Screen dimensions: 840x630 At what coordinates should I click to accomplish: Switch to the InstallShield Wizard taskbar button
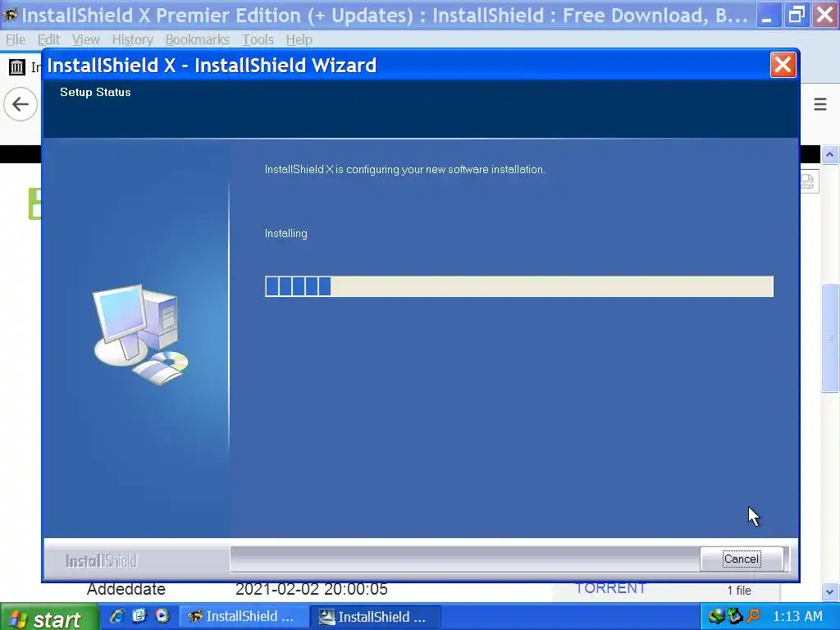point(376,617)
